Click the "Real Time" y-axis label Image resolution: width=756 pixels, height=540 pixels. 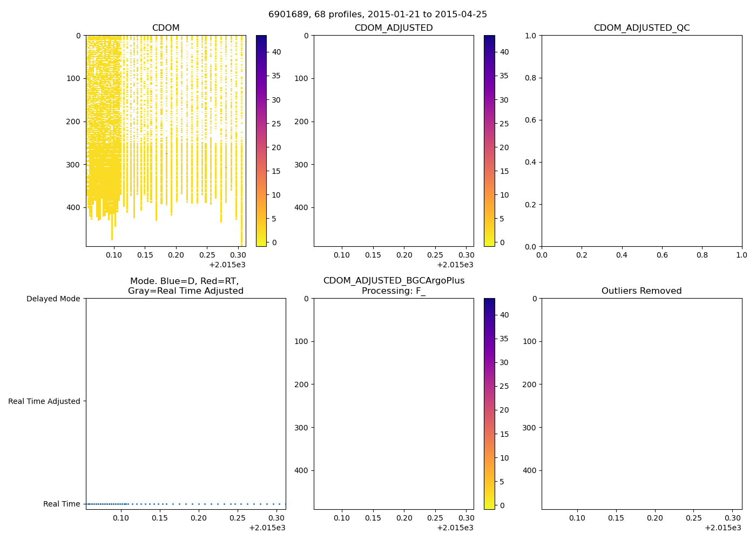point(62,504)
